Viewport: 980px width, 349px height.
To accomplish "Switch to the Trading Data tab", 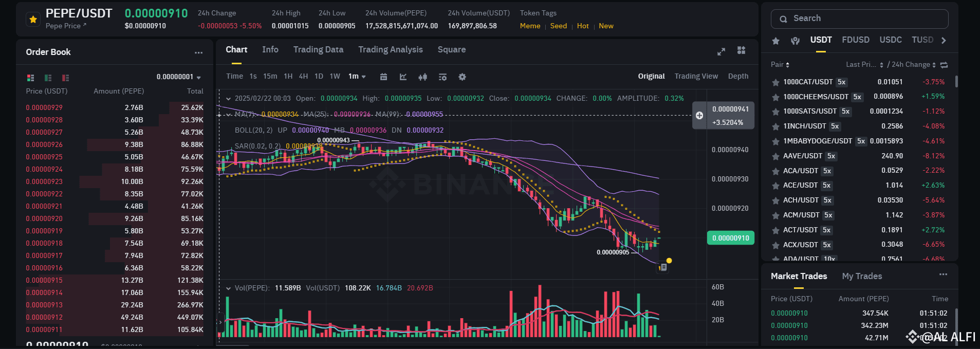I will tap(318, 49).
